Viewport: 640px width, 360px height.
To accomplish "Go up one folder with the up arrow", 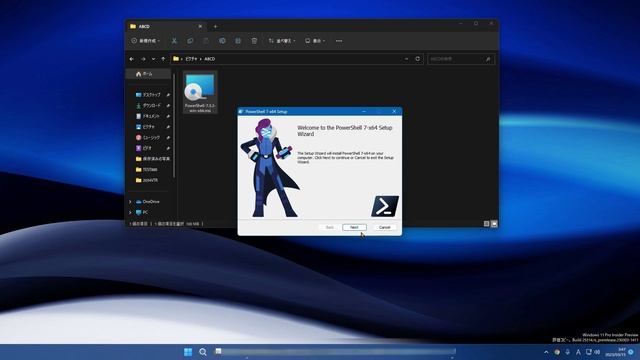I will (163, 59).
